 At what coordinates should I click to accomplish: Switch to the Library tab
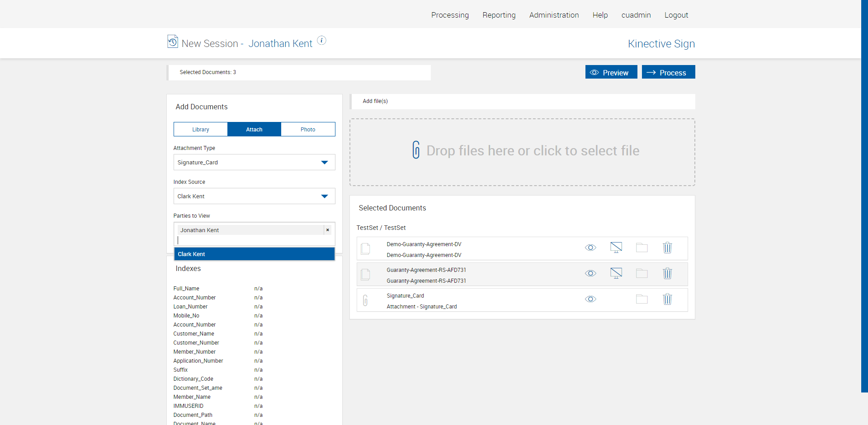coord(201,130)
